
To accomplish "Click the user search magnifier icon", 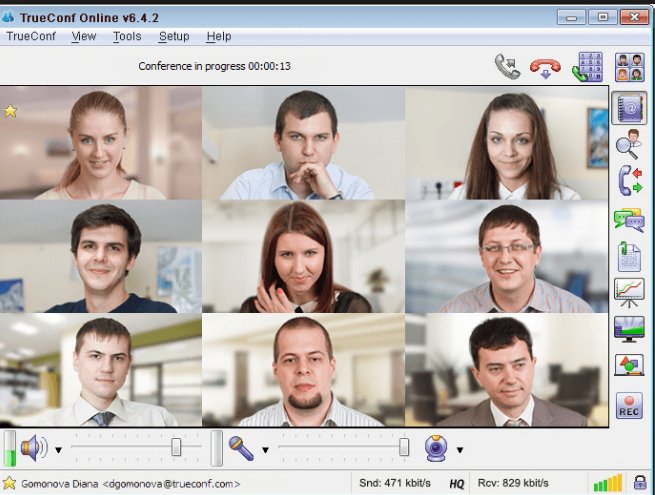I will click(629, 145).
